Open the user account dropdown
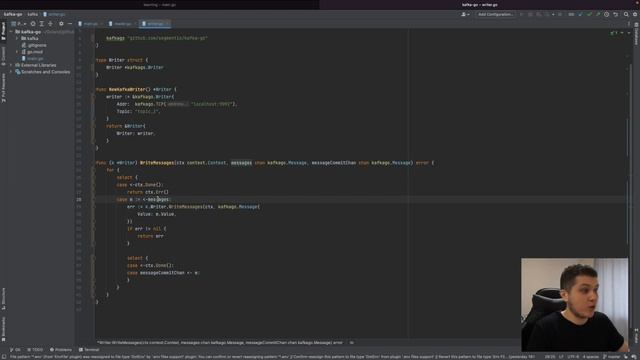Screen dimensions: 640x360 click(x=465, y=14)
